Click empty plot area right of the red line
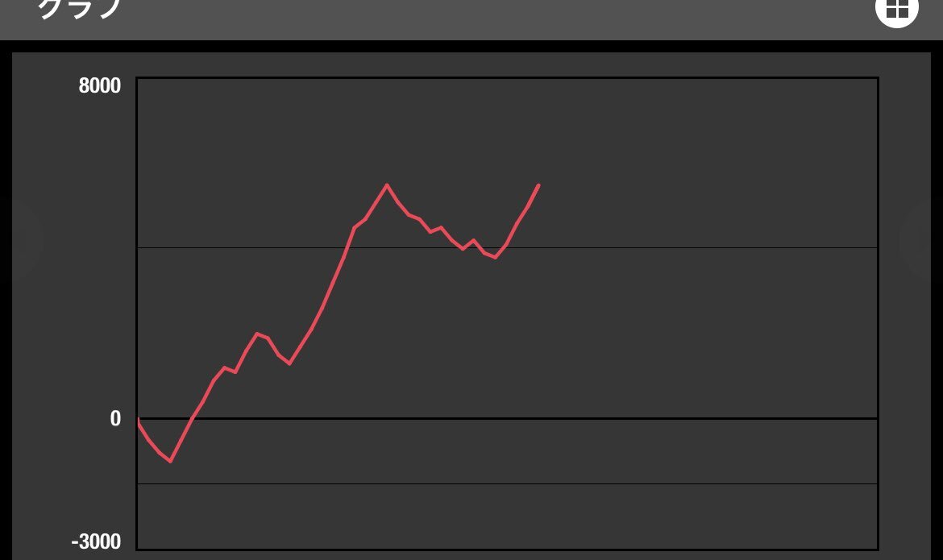 click(x=709, y=331)
